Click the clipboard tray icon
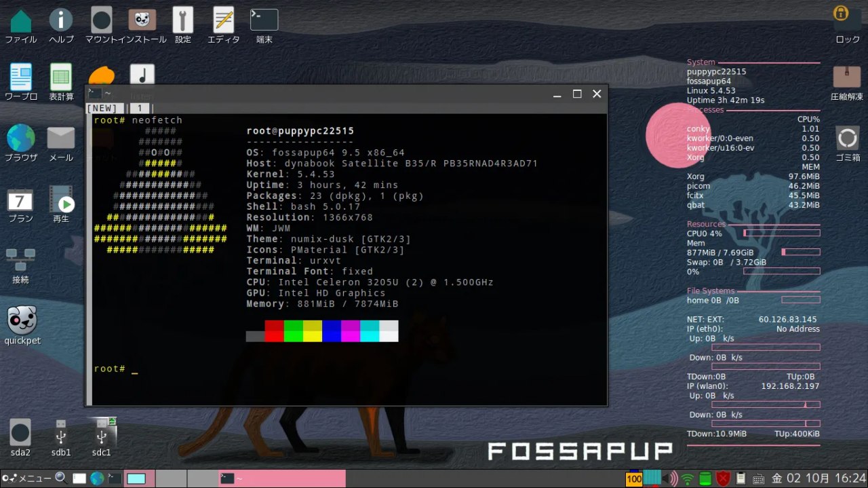868x488 pixels. coord(741,478)
